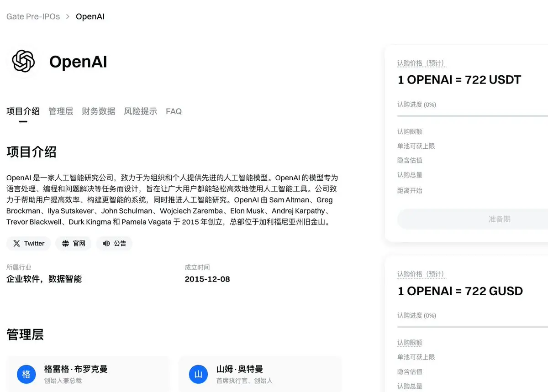The image size is (548, 392).
Task: Click the large OpenAI title
Action: click(78, 62)
